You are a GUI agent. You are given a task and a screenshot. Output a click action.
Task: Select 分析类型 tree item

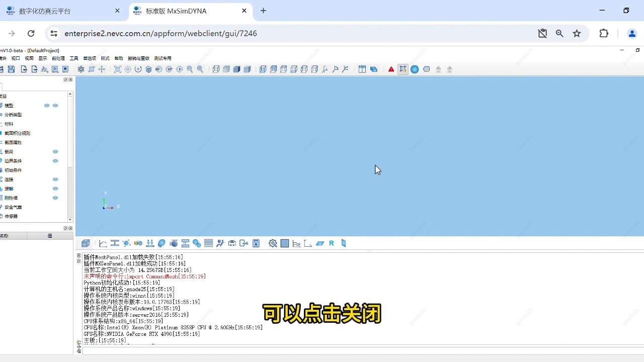(13, 115)
